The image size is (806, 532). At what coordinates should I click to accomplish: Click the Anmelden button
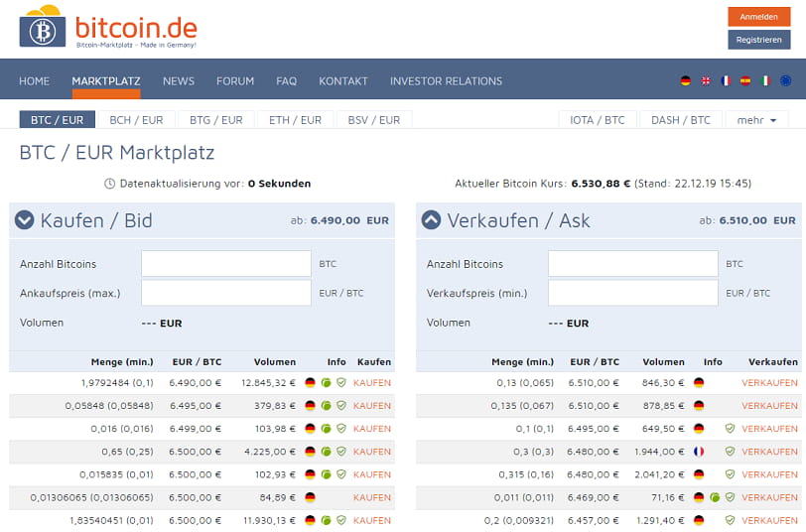[758, 17]
